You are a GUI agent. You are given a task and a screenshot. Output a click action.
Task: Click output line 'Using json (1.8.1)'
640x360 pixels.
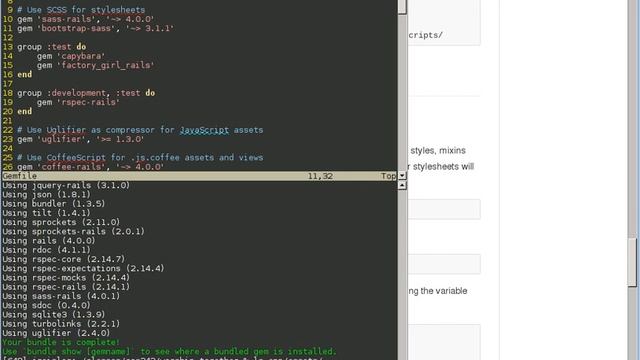tap(46, 195)
